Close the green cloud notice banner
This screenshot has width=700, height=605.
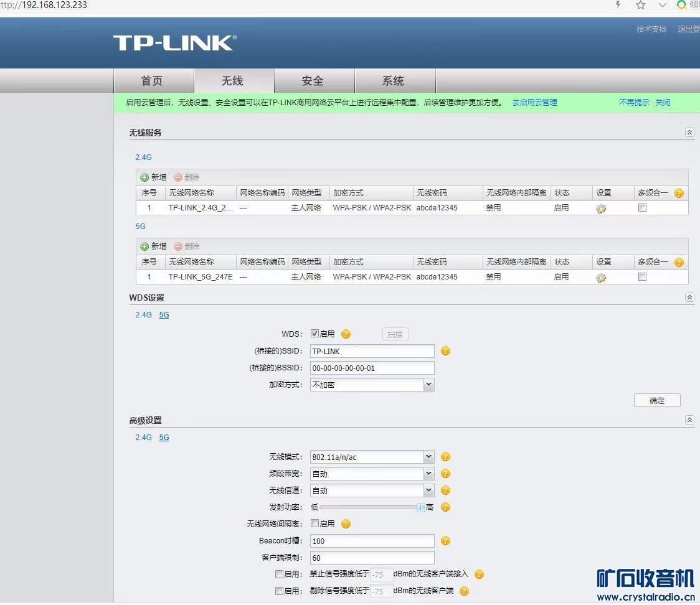pyautogui.click(x=663, y=103)
